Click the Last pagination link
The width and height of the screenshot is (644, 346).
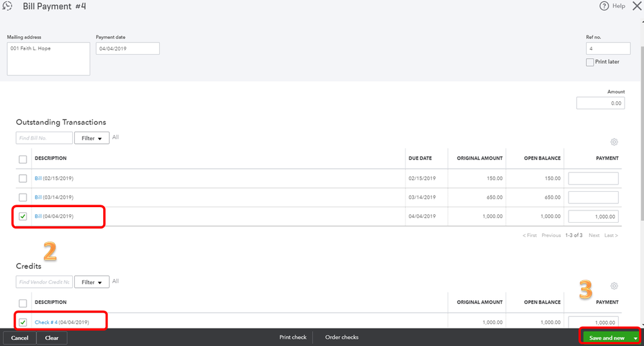(x=610, y=236)
